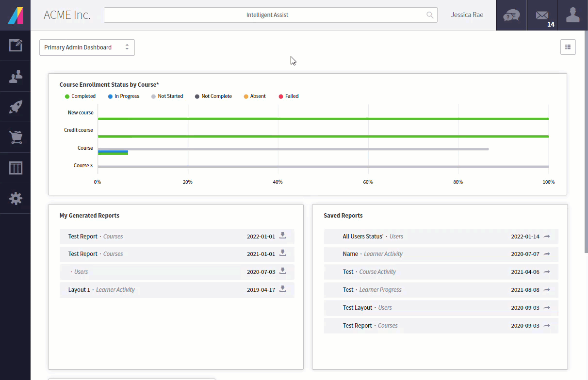Open the messages envelope icon
This screenshot has width=588, height=380.
click(542, 16)
